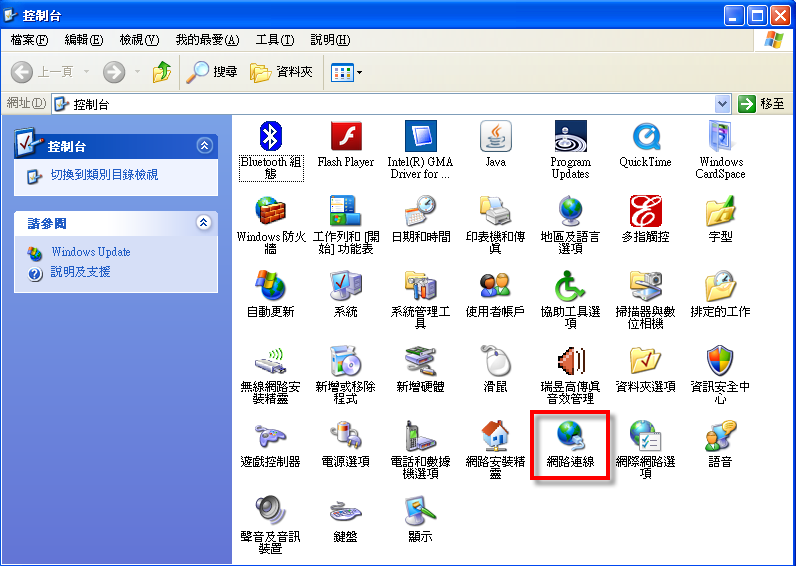The image size is (796, 566).
Task: Open the 資訊安全中心 security center icon
Action: pos(720,362)
